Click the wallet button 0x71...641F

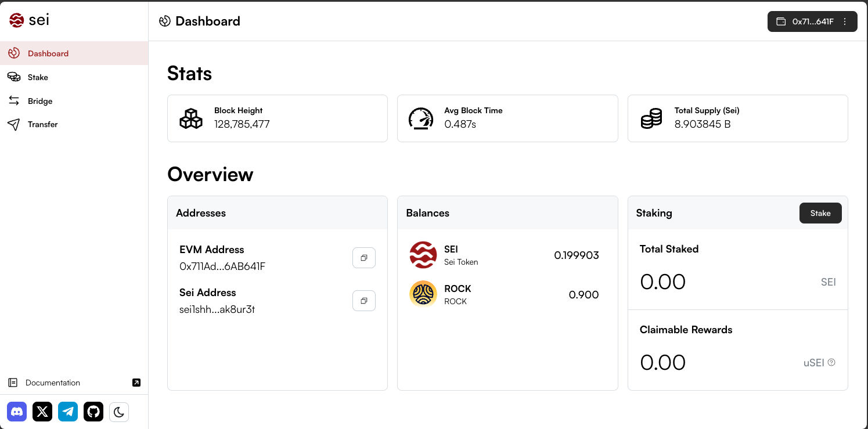click(812, 21)
